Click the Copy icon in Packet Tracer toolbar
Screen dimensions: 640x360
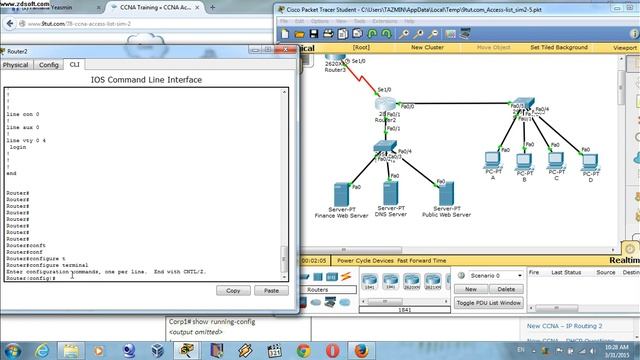343,34
